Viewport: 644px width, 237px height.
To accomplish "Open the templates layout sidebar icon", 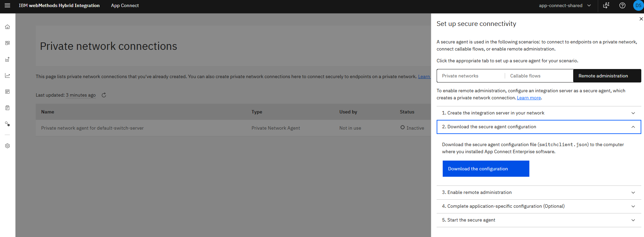I will (7, 92).
